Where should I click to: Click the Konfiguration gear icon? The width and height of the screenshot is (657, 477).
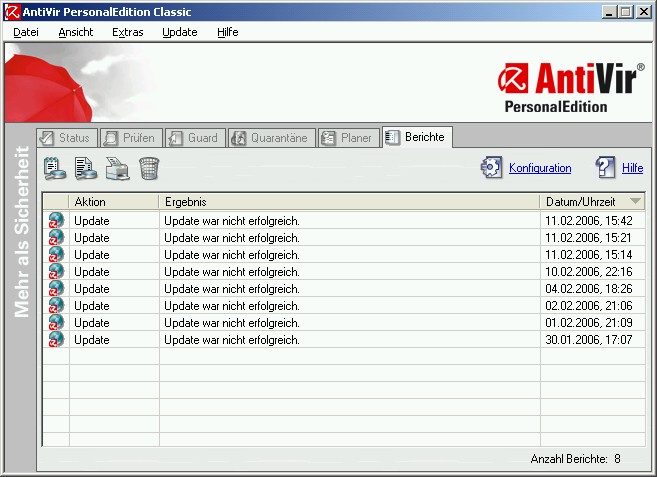[x=492, y=168]
